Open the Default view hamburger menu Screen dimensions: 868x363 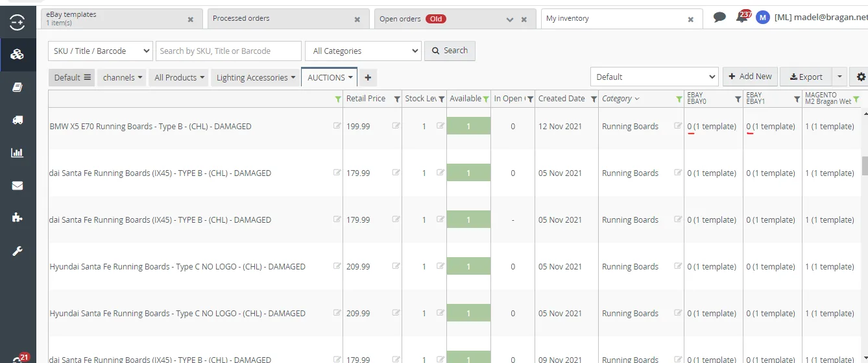(87, 77)
